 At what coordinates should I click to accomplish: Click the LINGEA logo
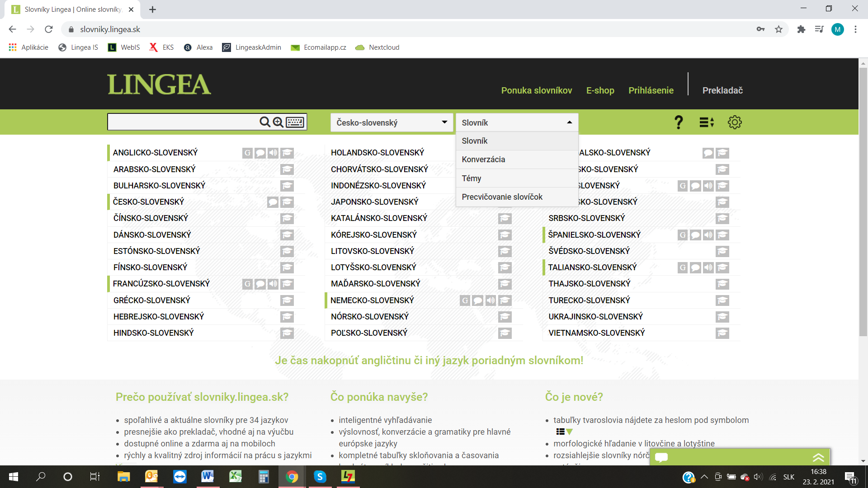coord(159,84)
